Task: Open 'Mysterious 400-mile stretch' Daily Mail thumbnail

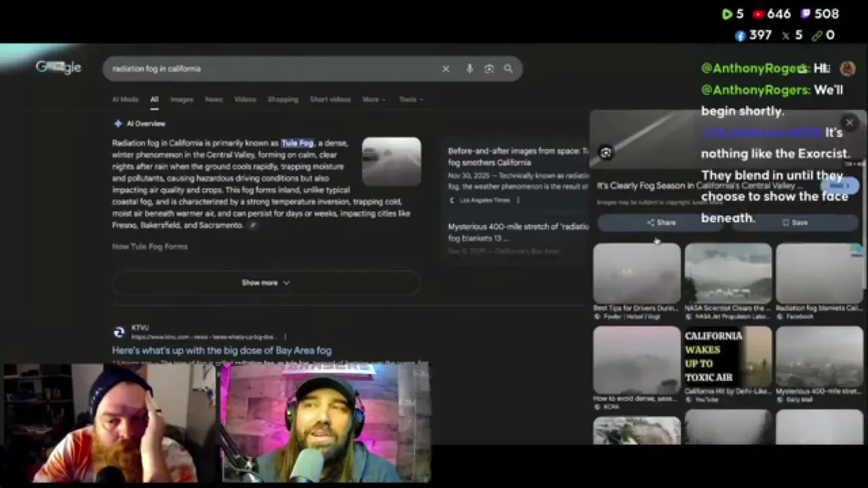Action: pos(819,357)
